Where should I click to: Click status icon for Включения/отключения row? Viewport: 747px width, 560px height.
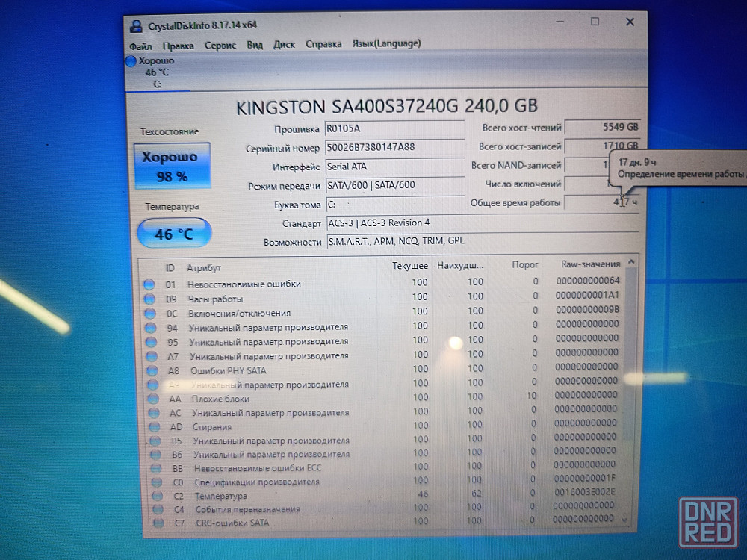click(x=149, y=313)
